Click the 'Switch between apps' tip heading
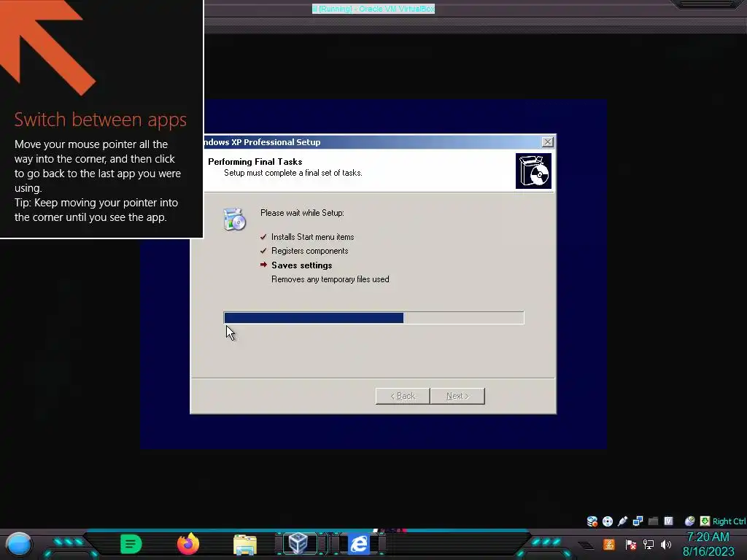This screenshot has width=747, height=560. pos(101,120)
